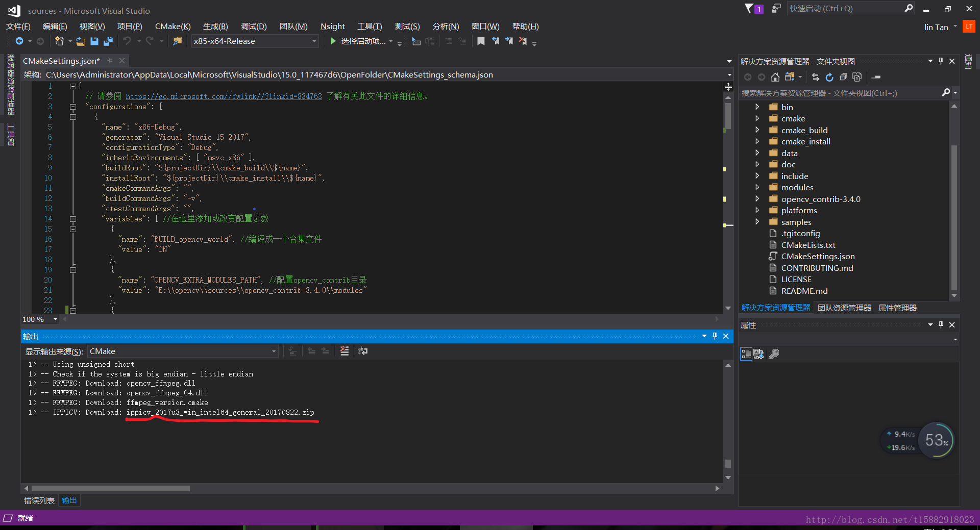Collapse the variables block at line 14
The image size is (980, 530).
(73, 219)
